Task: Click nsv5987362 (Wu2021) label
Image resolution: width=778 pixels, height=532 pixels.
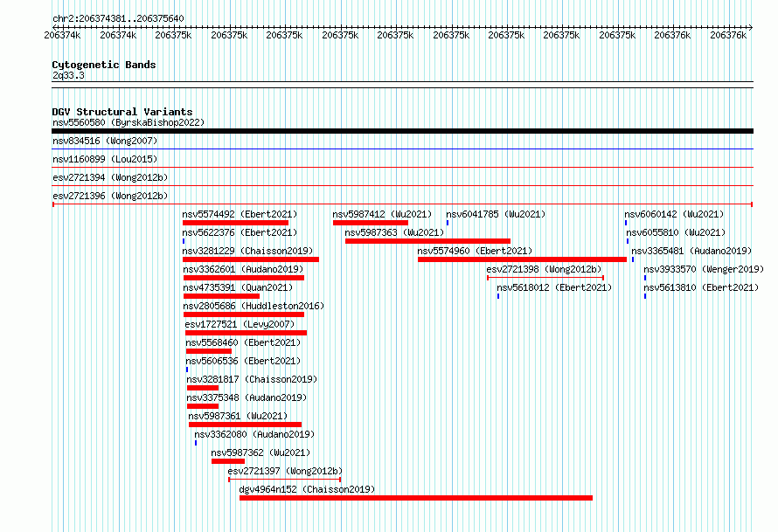Action: coord(260,453)
